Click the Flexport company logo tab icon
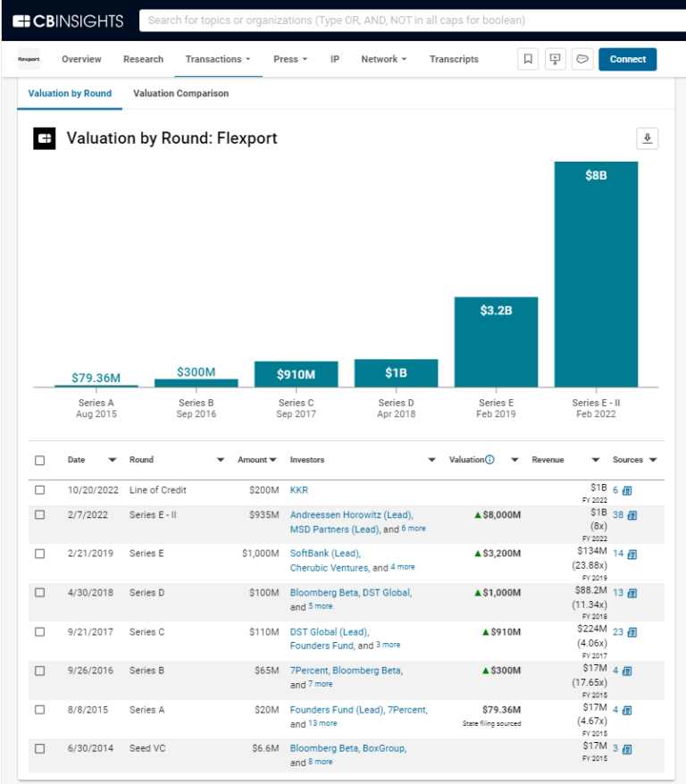 pyautogui.click(x=29, y=58)
